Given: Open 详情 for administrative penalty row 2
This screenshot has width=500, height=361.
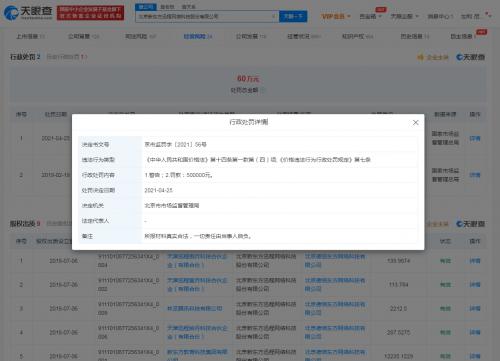Looking at the screenshot, I should click(x=475, y=175).
